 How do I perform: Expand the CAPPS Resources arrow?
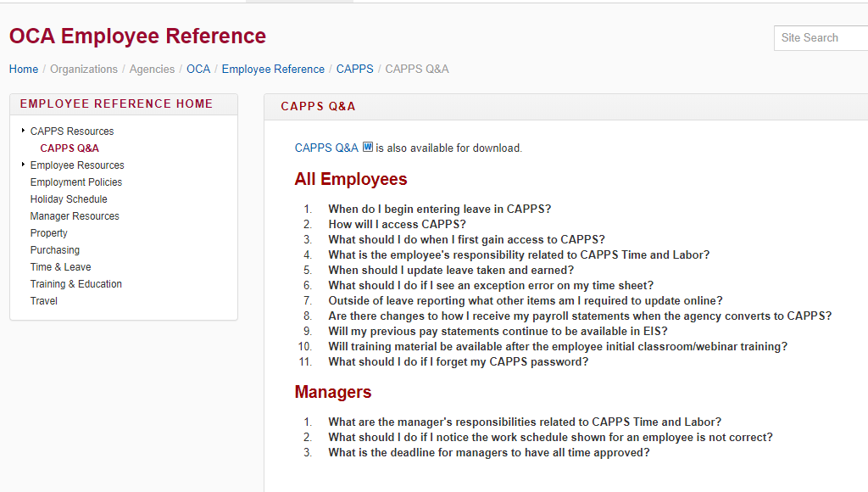click(x=23, y=131)
